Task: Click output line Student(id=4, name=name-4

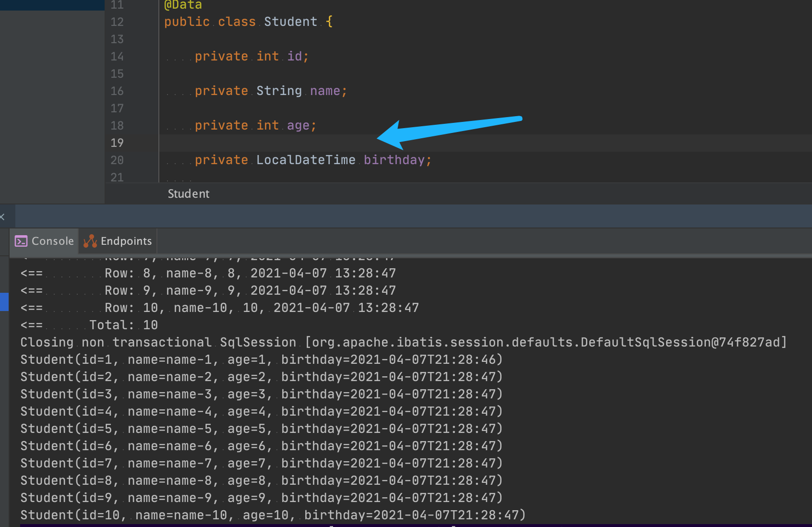Action: click(262, 411)
